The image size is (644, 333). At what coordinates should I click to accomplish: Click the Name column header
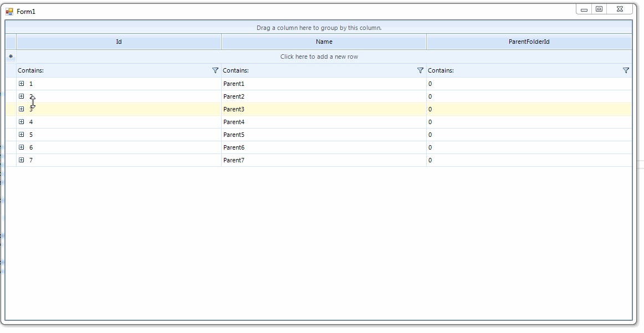click(x=324, y=42)
